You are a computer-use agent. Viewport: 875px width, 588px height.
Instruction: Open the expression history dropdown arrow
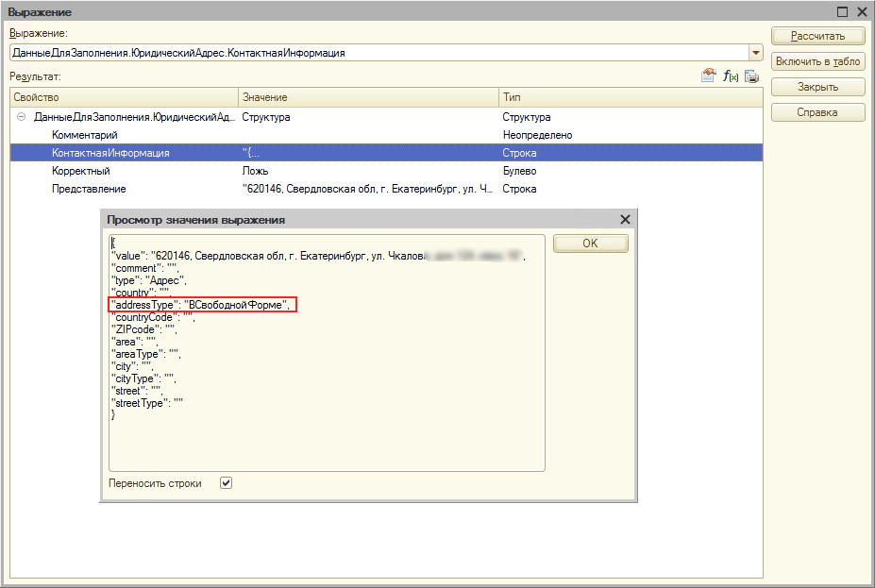[x=755, y=53]
